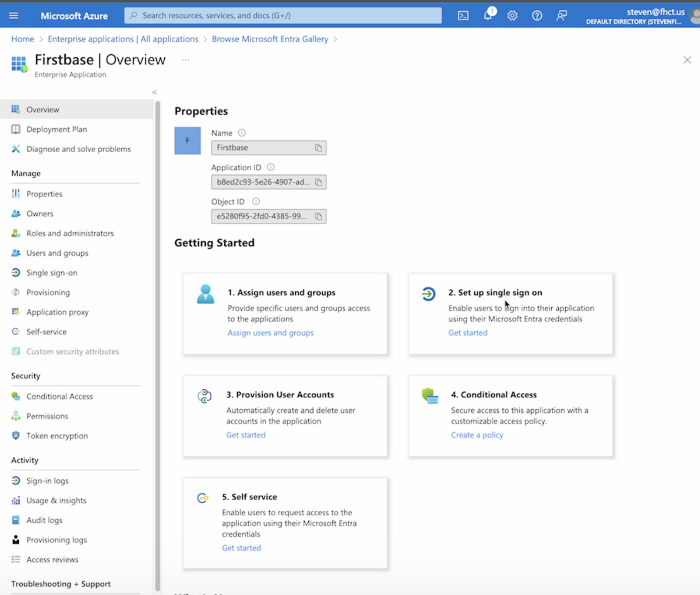Click the Self service card icon
Viewport: 700px width, 595px height.
(x=203, y=498)
